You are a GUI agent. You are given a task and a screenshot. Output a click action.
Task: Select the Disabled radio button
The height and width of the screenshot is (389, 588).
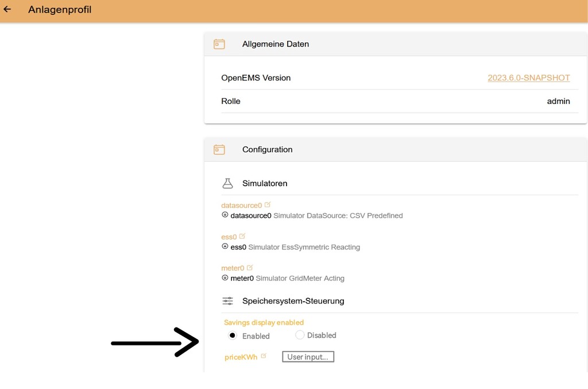(299, 335)
